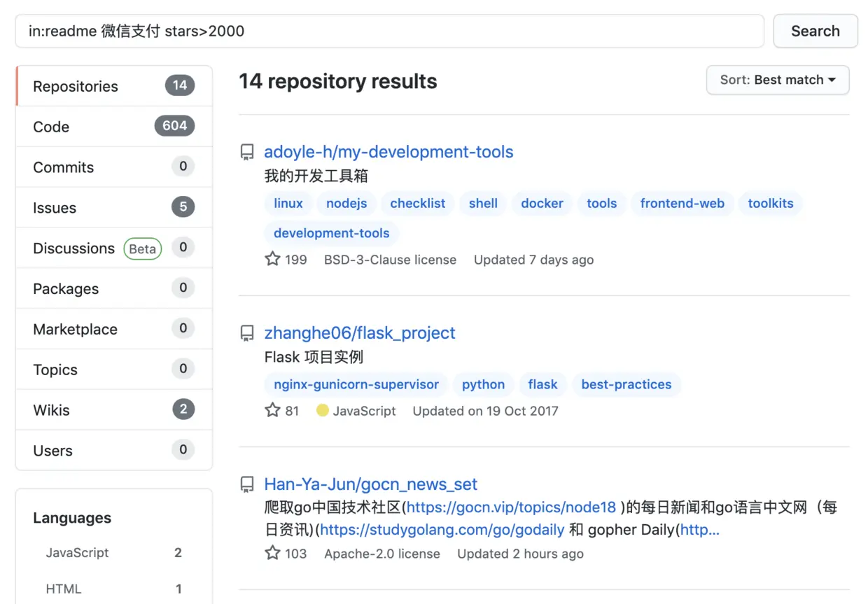Screen dimensions: 868x604
Task: Click the 'BSD-3-Clause license' text
Action: (x=390, y=260)
